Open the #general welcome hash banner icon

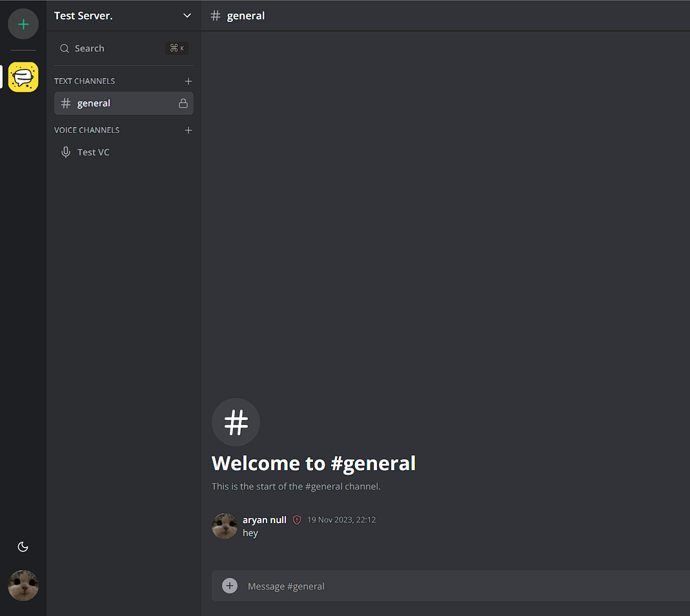click(x=236, y=422)
